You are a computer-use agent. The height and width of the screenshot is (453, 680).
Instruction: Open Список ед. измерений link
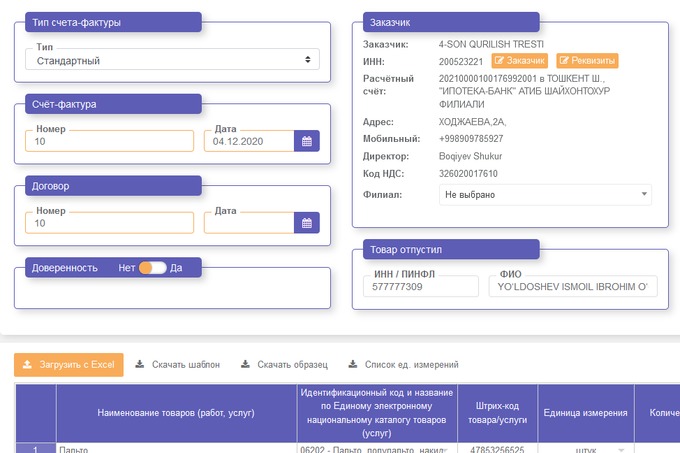point(403,365)
